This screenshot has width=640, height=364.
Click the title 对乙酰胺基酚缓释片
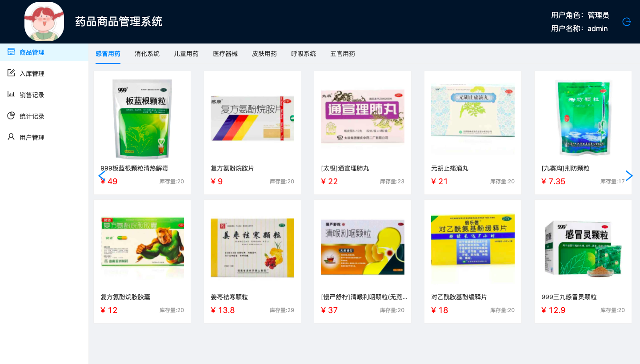[x=459, y=297]
